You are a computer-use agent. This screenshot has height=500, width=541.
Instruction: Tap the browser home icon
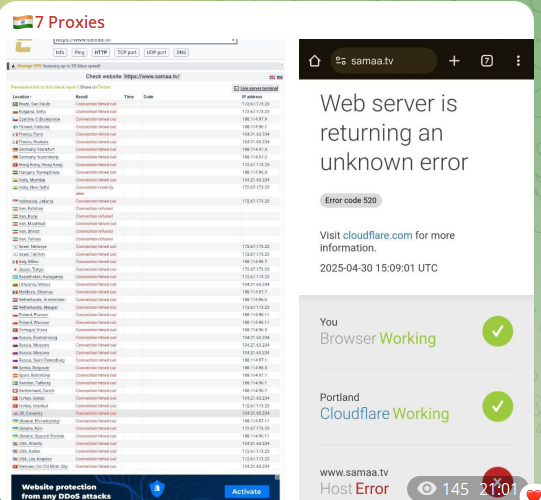pyautogui.click(x=315, y=61)
